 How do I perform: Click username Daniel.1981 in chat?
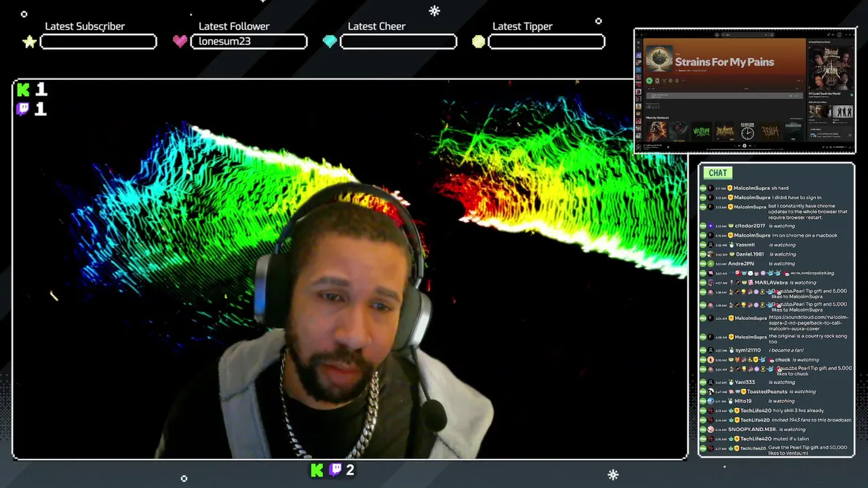[750, 254]
